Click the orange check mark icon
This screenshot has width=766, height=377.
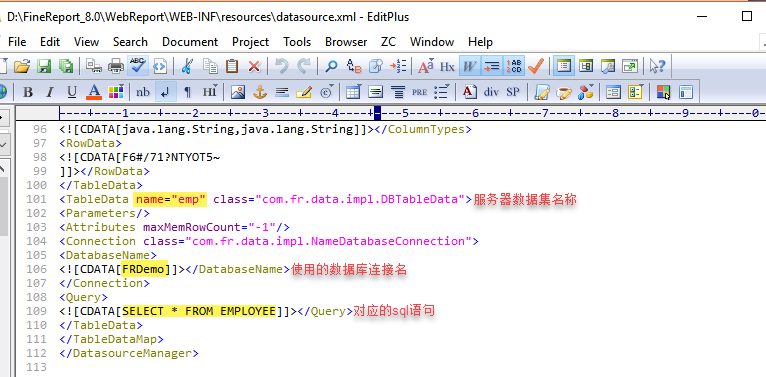(x=536, y=66)
